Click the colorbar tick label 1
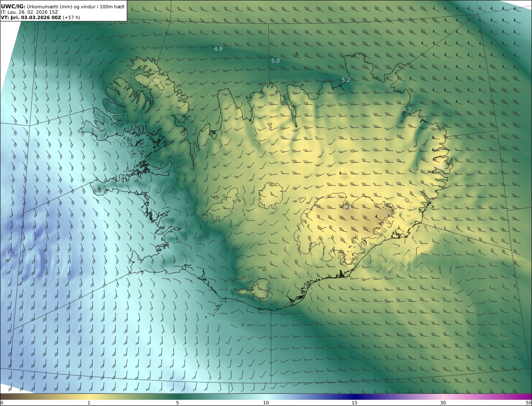532x406 pixels. [89, 403]
